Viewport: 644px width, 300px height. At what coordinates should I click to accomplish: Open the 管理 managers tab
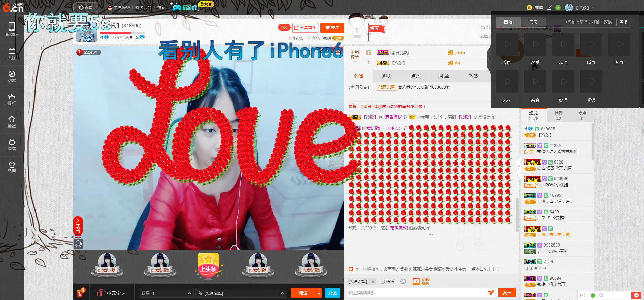[559, 115]
